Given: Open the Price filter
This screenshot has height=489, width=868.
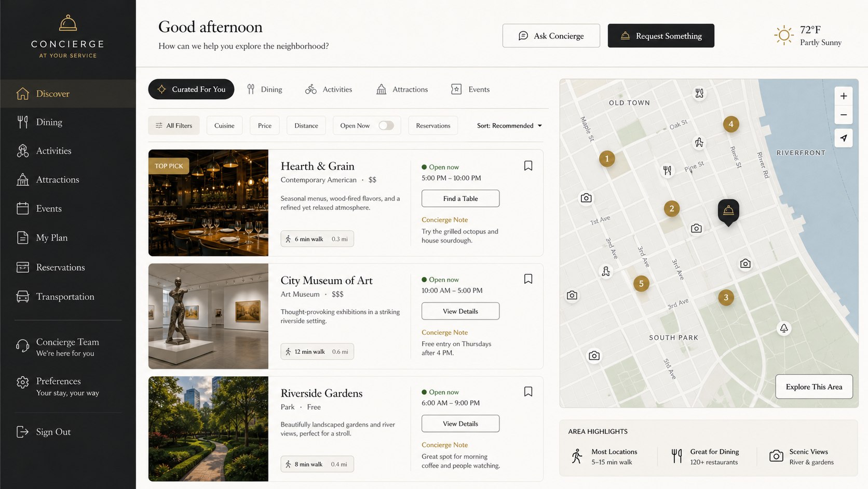Looking at the screenshot, I should 265,126.
